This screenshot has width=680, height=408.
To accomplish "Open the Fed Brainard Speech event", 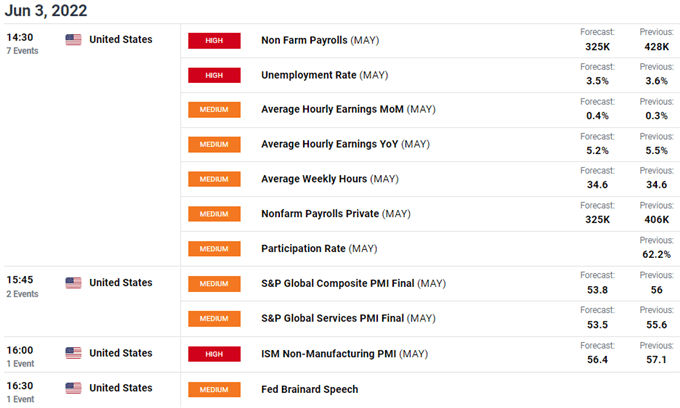I will (309, 389).
